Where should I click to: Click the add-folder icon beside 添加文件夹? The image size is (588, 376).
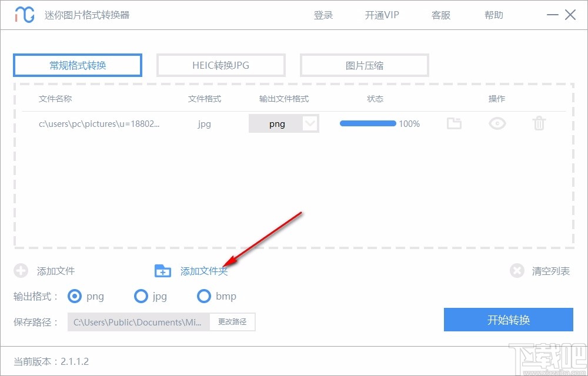163,271
